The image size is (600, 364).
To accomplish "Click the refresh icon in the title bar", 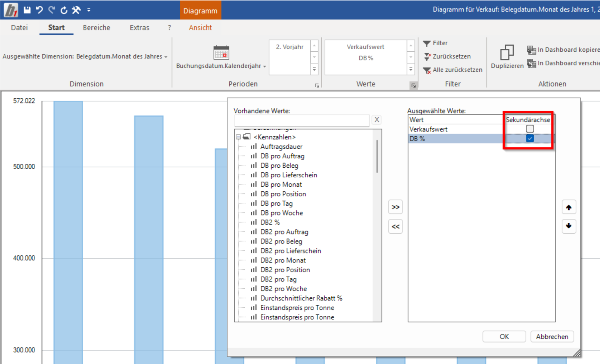I will pyautogui.click(x=64, y=10).
